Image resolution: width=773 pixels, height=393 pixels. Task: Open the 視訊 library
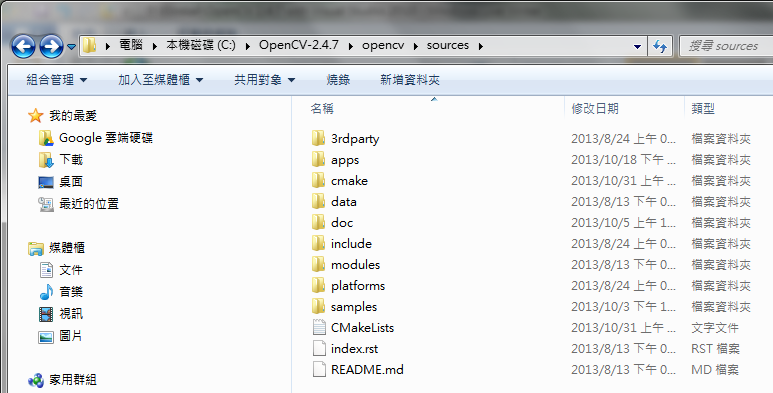(x=71, y=314)
